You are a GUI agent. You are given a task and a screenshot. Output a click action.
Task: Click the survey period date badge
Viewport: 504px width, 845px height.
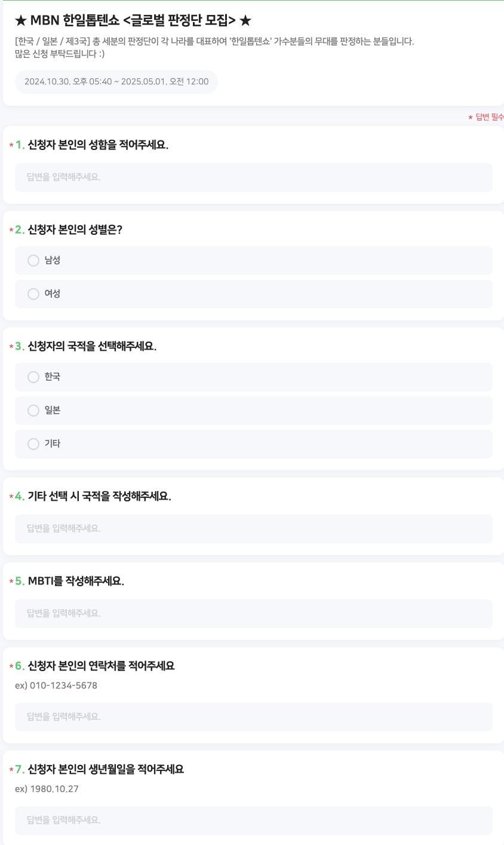click(116, 81)
